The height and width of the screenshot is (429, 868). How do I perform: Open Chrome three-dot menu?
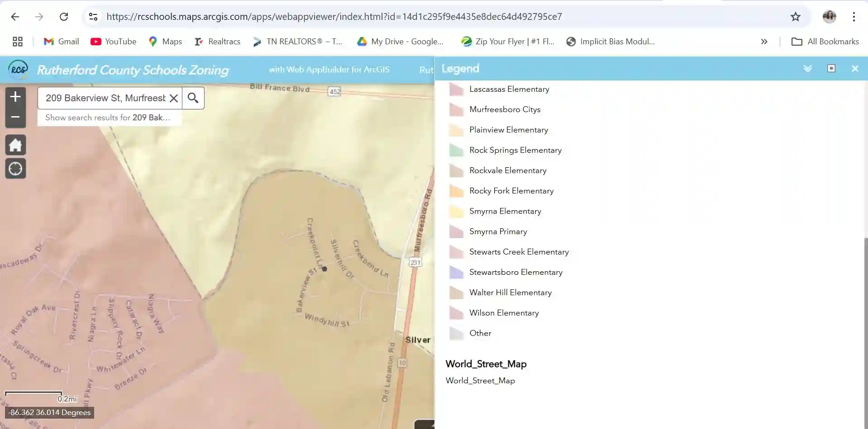pos(854,17)
